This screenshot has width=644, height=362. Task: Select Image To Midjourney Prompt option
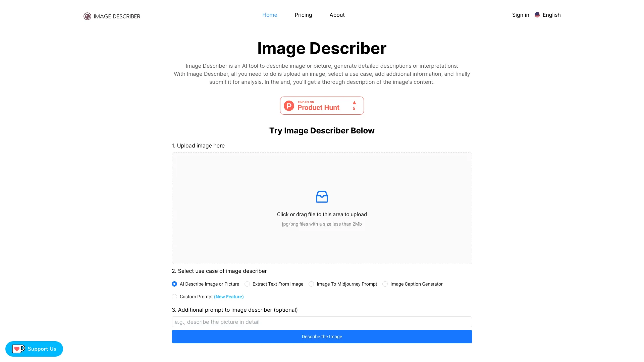tap(311, 284)
